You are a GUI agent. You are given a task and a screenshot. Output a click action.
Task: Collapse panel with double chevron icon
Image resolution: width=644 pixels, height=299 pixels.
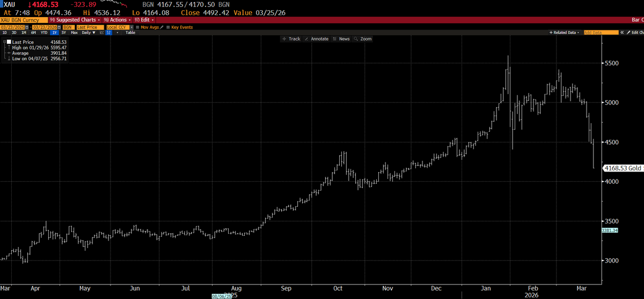622,33
